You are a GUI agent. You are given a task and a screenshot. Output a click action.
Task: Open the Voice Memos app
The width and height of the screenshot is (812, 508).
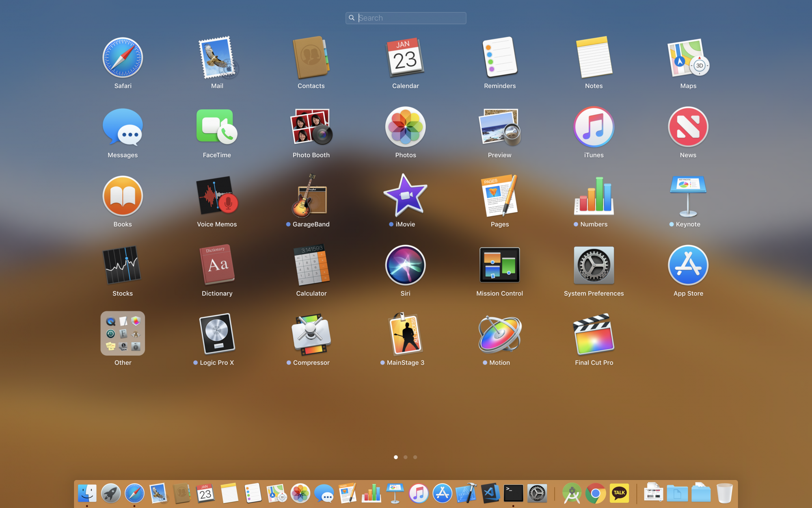(x=217, y=196)
